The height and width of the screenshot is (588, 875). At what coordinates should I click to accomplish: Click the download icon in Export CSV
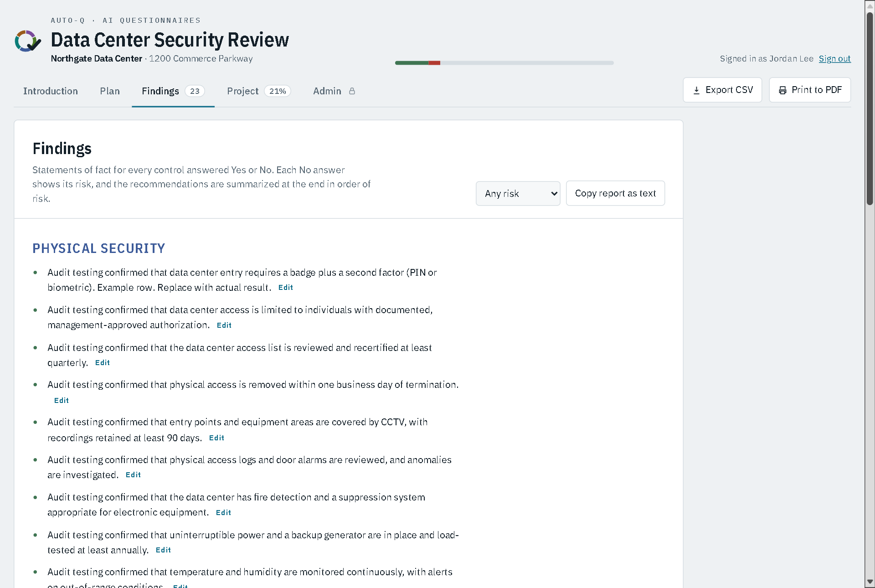click(x=696, y=90)
